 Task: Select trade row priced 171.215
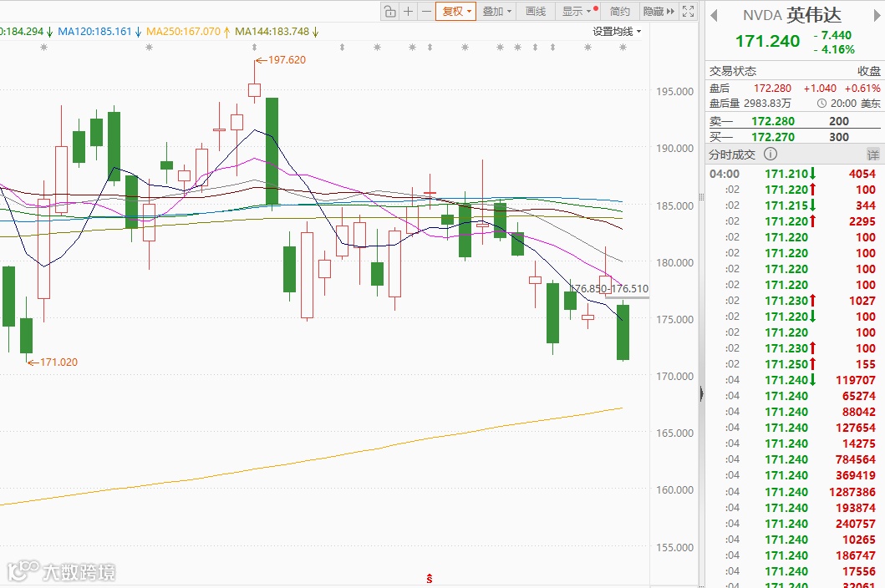[793, 205]
